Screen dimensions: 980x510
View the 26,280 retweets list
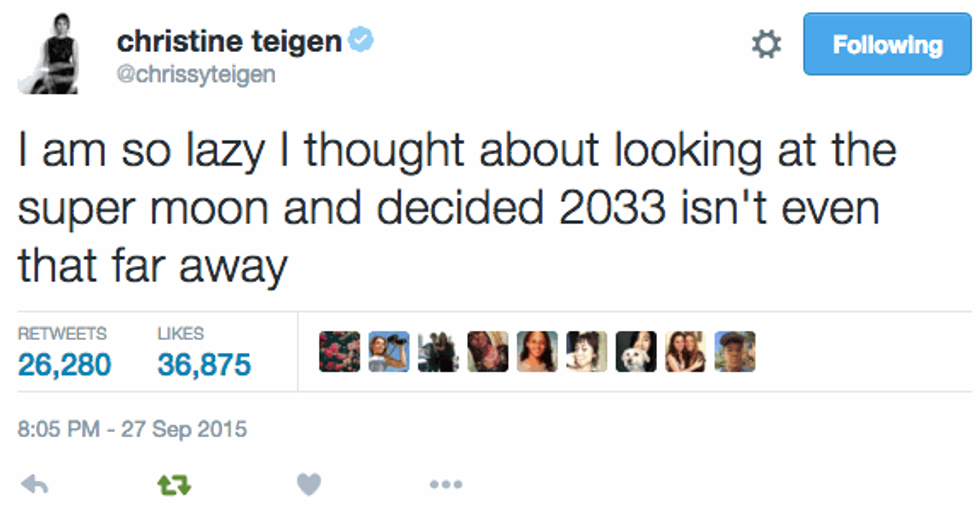(65, 365)
